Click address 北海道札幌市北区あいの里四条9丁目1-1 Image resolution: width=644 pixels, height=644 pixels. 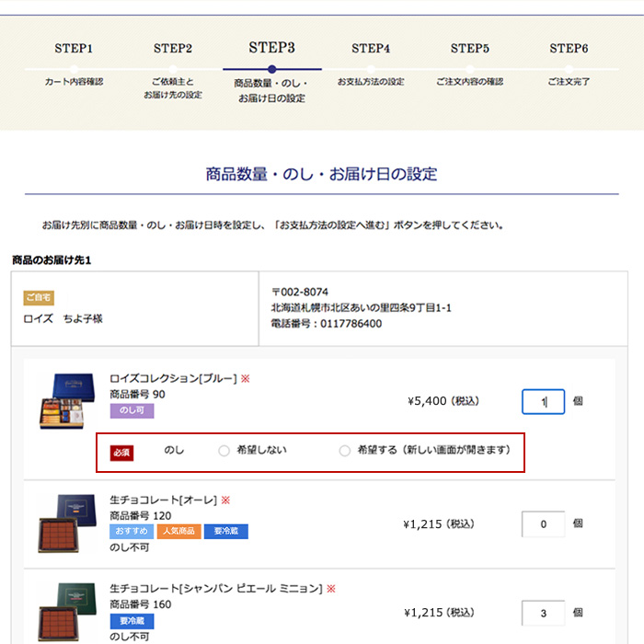[361, 307]
